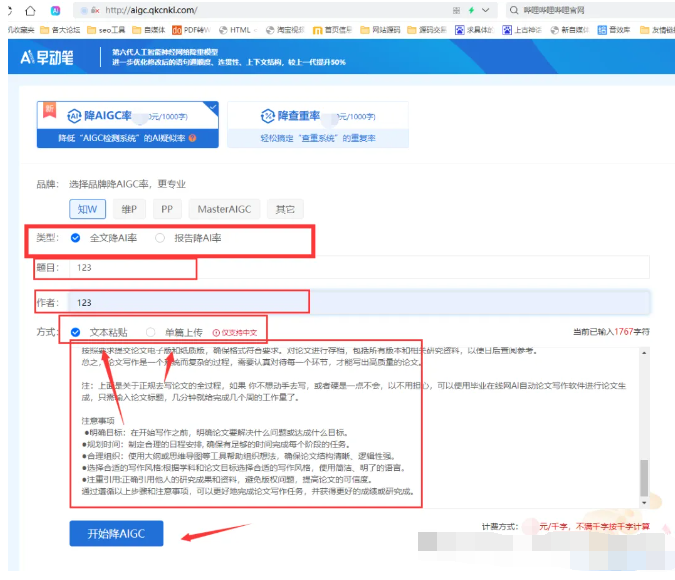Open the 各大论坛 bookmark folder

[x=60, y=30]
